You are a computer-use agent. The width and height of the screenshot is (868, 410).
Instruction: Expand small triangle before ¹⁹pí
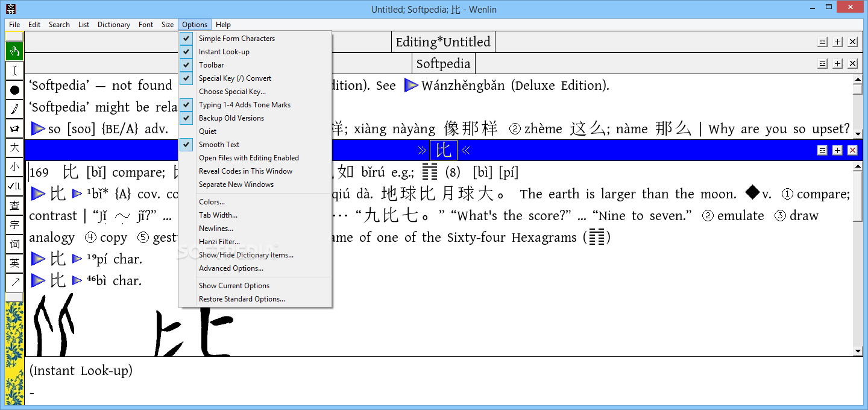(x=77, y=259)
